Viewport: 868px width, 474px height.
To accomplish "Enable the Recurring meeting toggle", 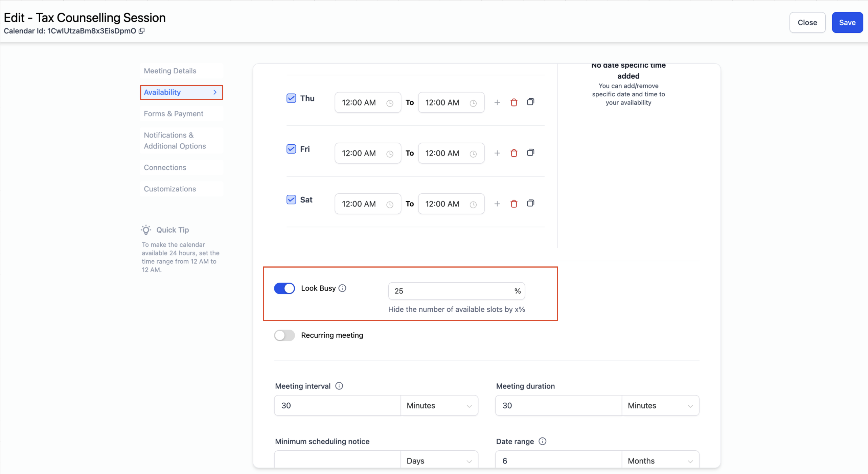I will [284, 335].
